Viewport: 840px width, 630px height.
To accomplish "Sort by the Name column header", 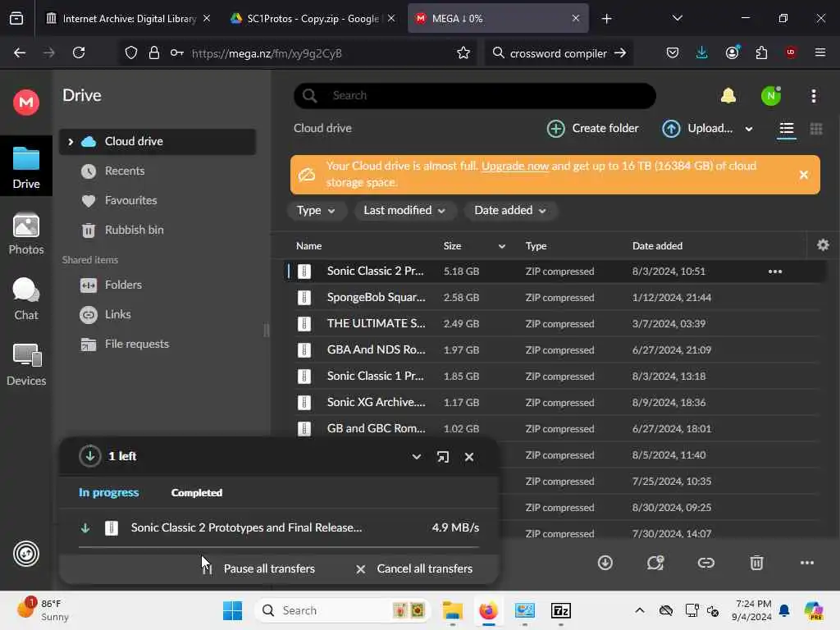I will (308, 246).
